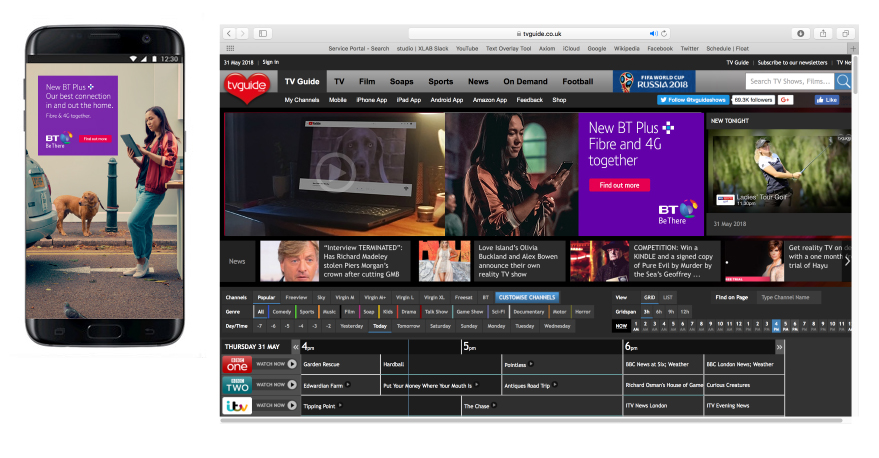The height and width of the screenshot is (458, 879).
Task: Click the CUSTOMISE CHANNELS button
Action: point(526,297)
